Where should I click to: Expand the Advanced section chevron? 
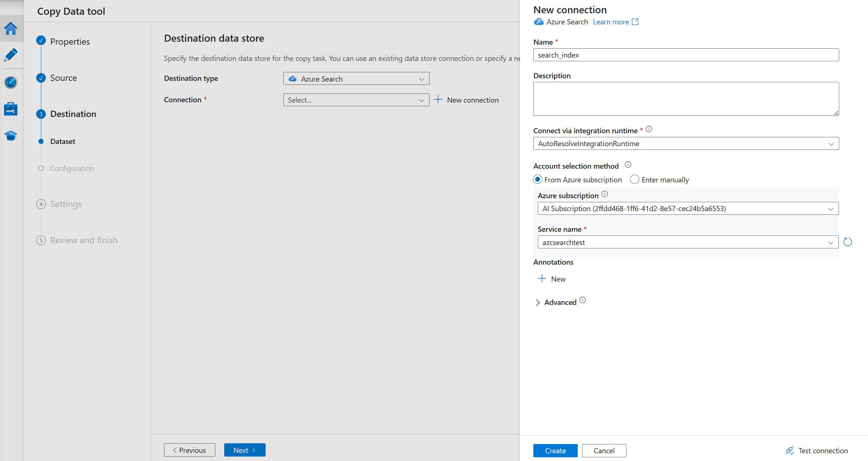point(538,303)
